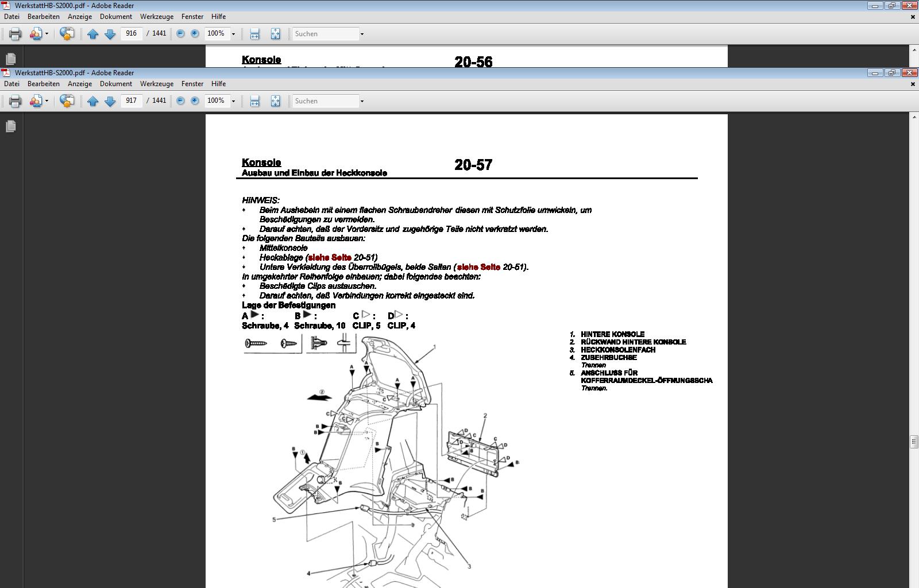Click the Suchen search field in front window
Viewport: 919px width, 588px height.
click(325, 101)
